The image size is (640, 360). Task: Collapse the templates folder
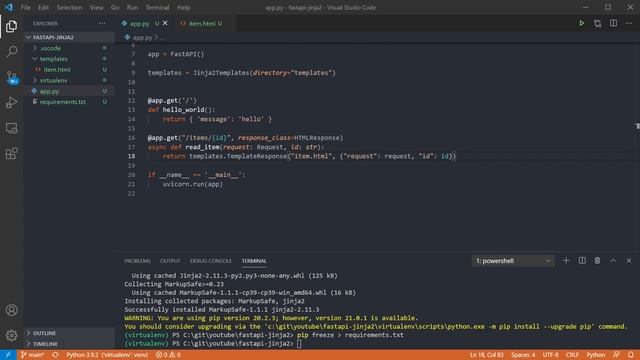(69, 59)
